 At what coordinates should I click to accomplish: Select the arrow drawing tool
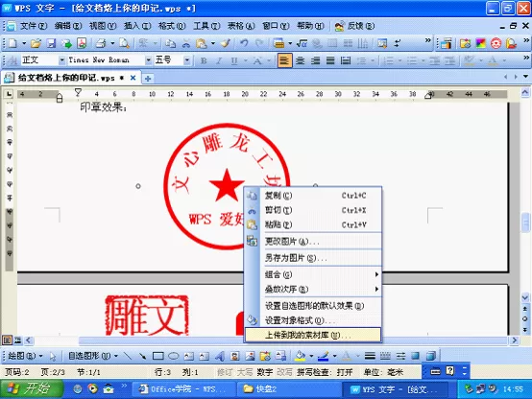point(142,356)
